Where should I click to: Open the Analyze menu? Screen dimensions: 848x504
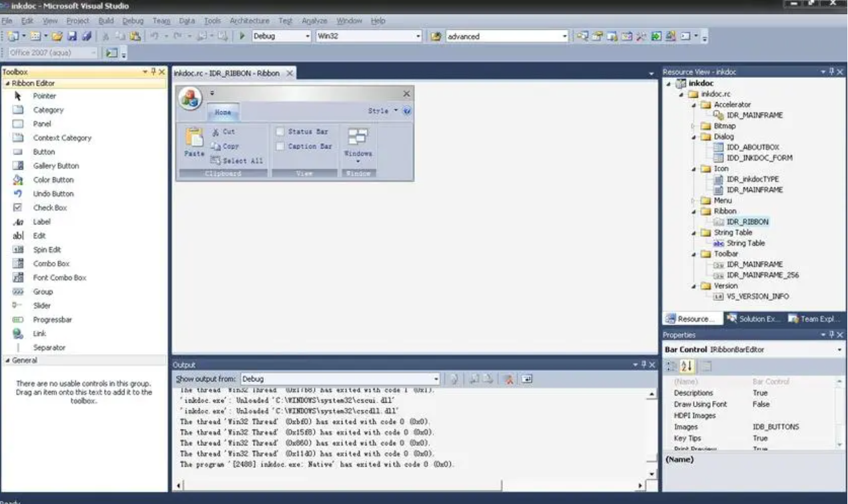point(314,21)
